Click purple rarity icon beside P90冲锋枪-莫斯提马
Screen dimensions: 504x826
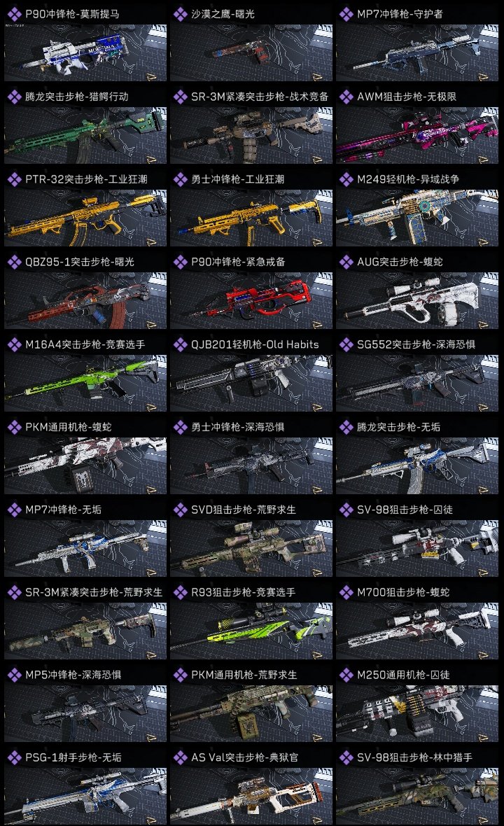click(x=14, y=14)
